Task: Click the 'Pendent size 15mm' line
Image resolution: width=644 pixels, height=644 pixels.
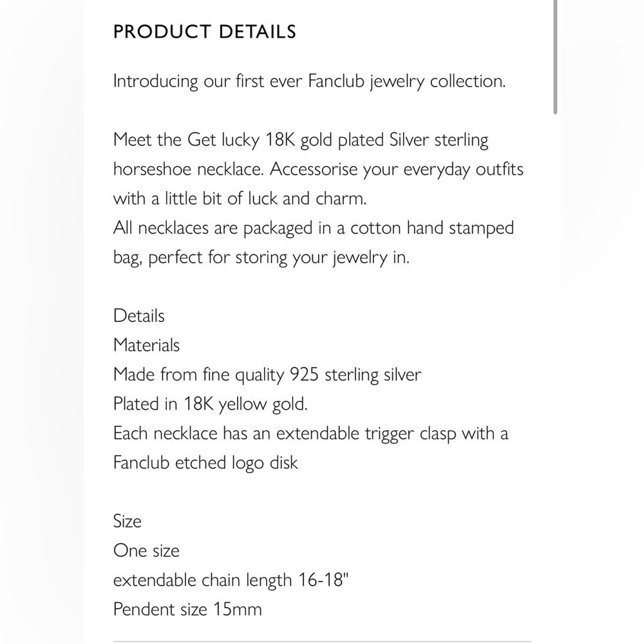Action: coord(187,609)
